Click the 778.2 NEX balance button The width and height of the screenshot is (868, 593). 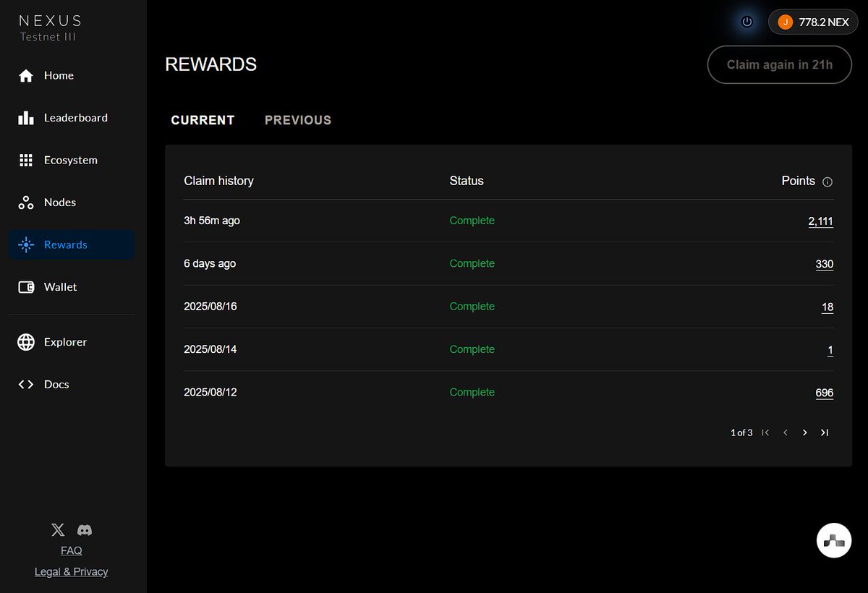813,22
